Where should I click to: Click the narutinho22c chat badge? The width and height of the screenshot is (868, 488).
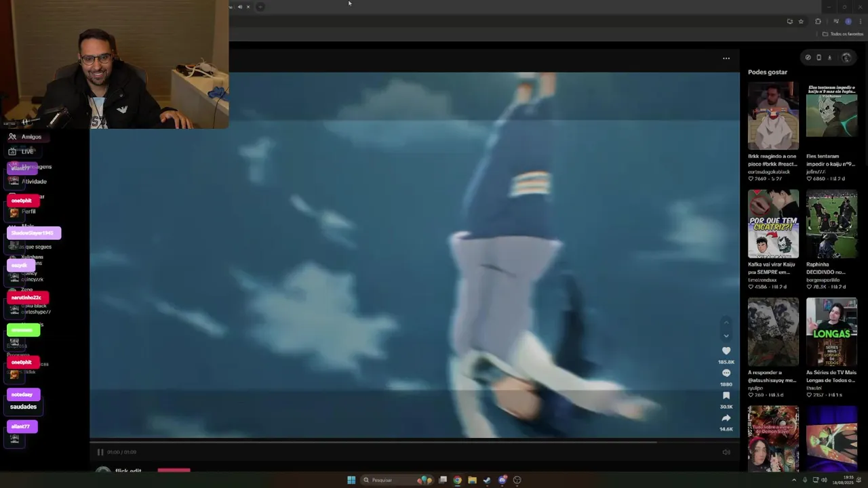28,298
